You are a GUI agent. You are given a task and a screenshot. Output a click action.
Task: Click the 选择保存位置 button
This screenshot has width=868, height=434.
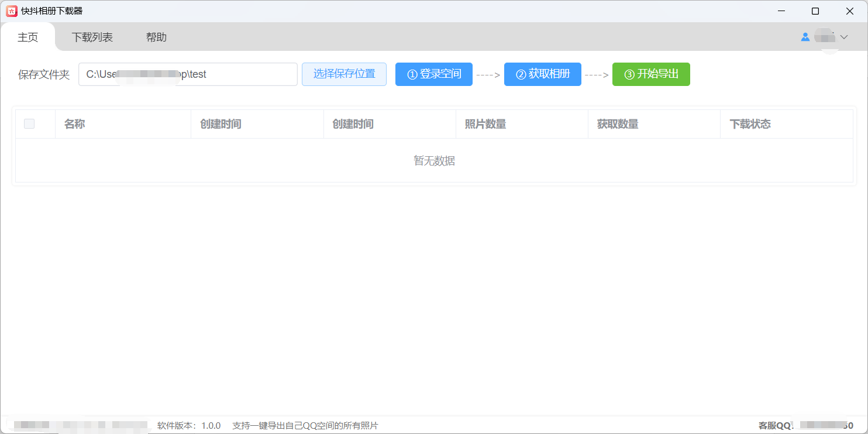[344, 74]
